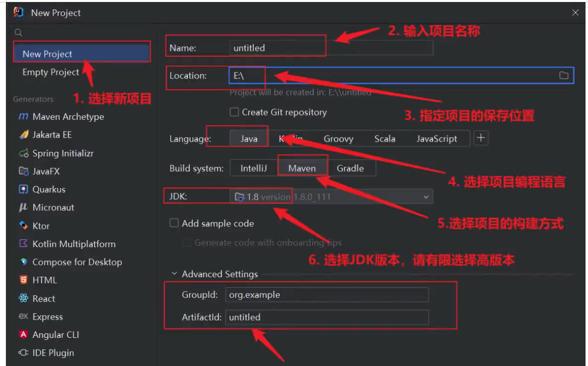Enable Create Git repository checkbox
This screenshot has height=366, width=588.
point(234,112)
